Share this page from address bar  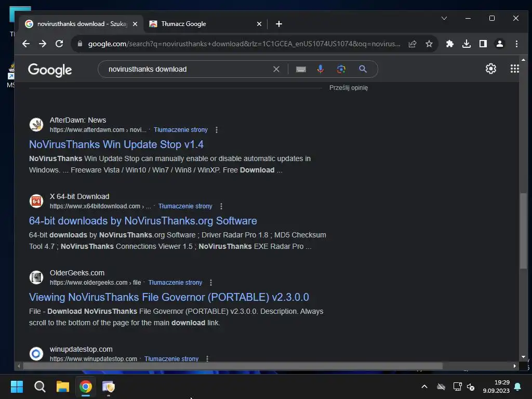click(412, 44)
